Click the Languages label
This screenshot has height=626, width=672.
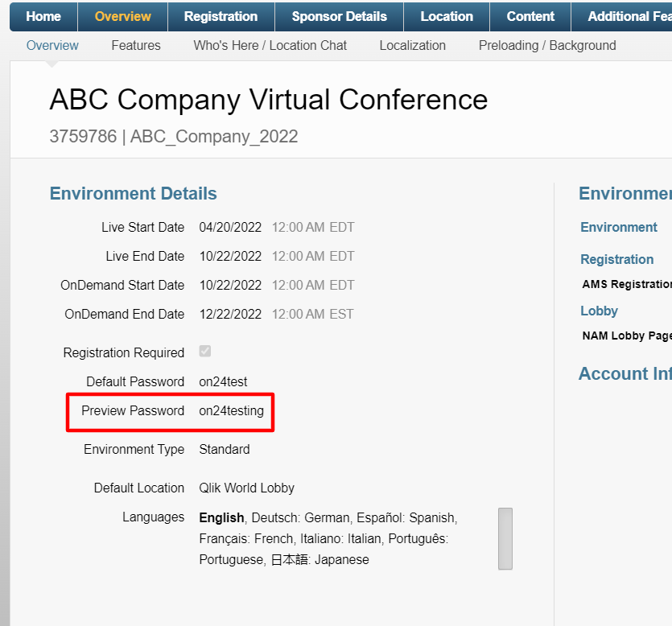tap(153, 517)
